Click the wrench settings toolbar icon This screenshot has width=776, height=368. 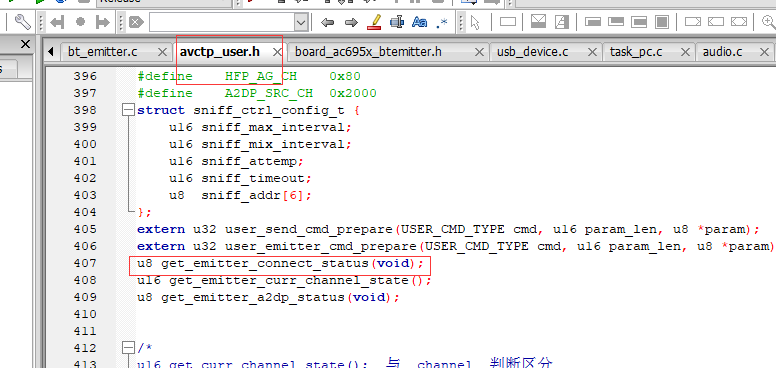23,22
